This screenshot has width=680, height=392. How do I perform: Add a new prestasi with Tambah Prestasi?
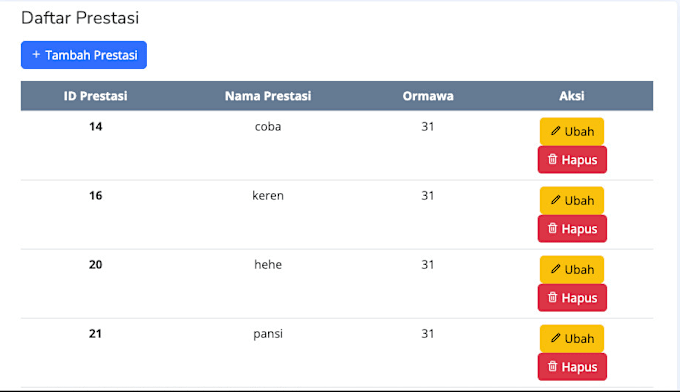pos(84,55)
